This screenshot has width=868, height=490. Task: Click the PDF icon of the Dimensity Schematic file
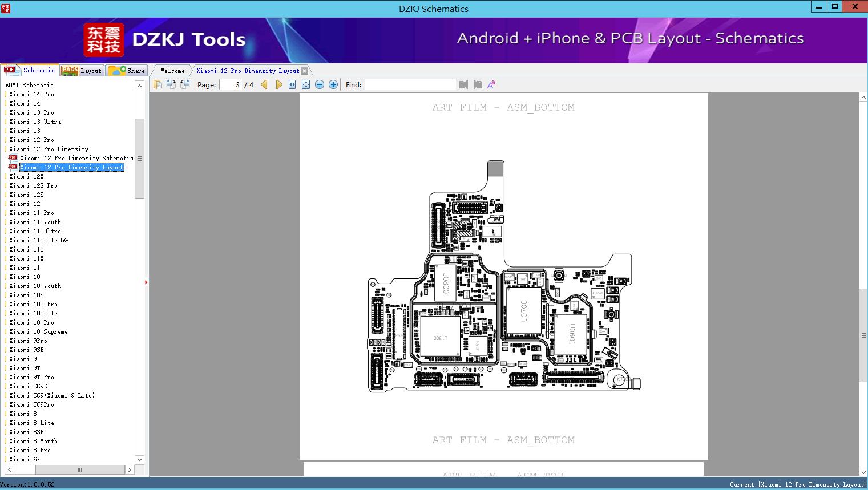[13, 158]
